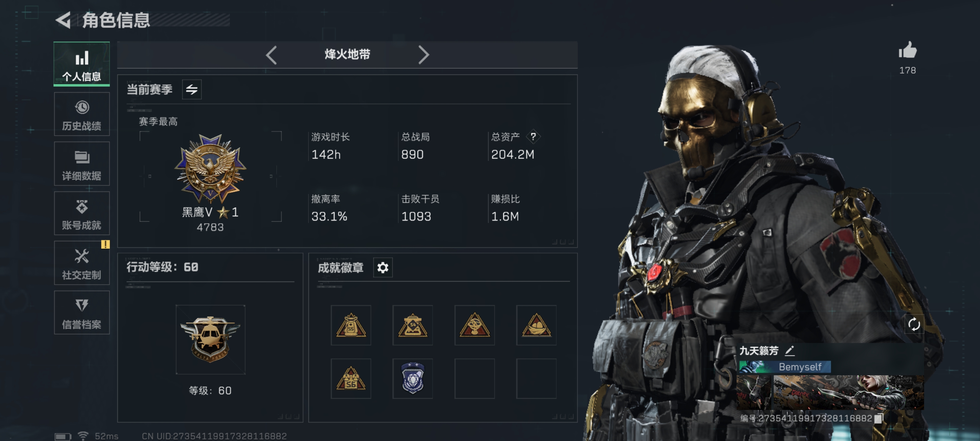Open the 信誉档案 tab
The width and height of the screenshot is (980, 441).
tap(82, 313)
